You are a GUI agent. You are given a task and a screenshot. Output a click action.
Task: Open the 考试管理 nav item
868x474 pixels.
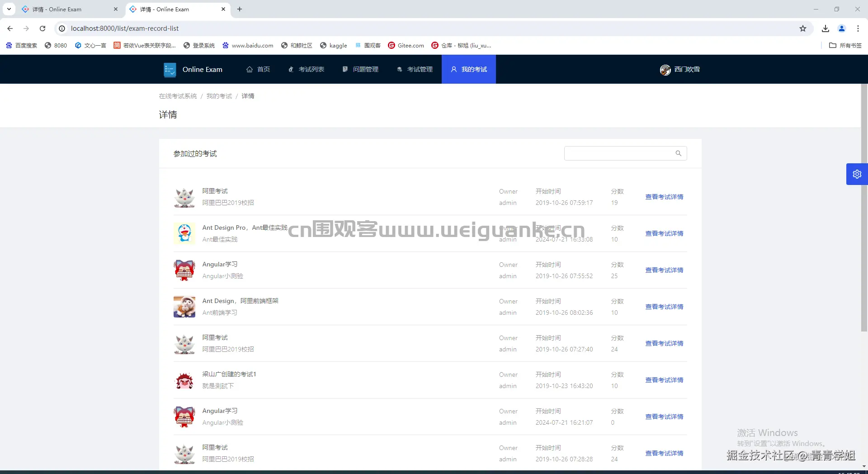coord(415,69)
